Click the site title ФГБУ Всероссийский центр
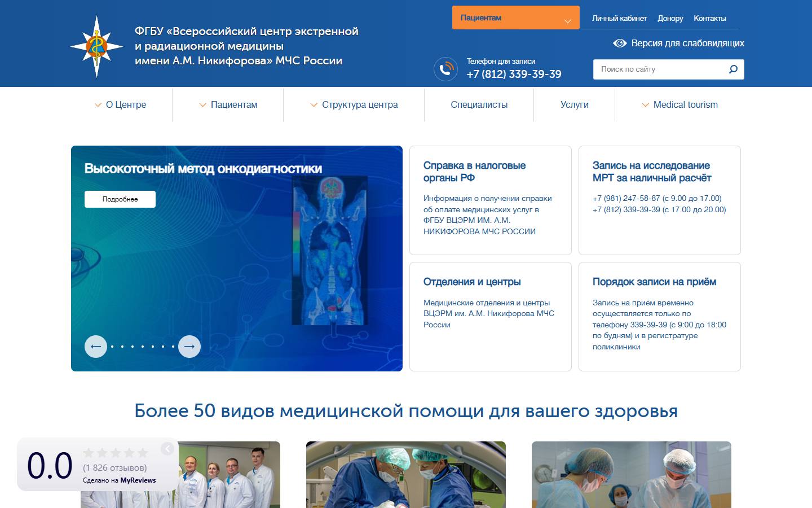 coord(246,46)
